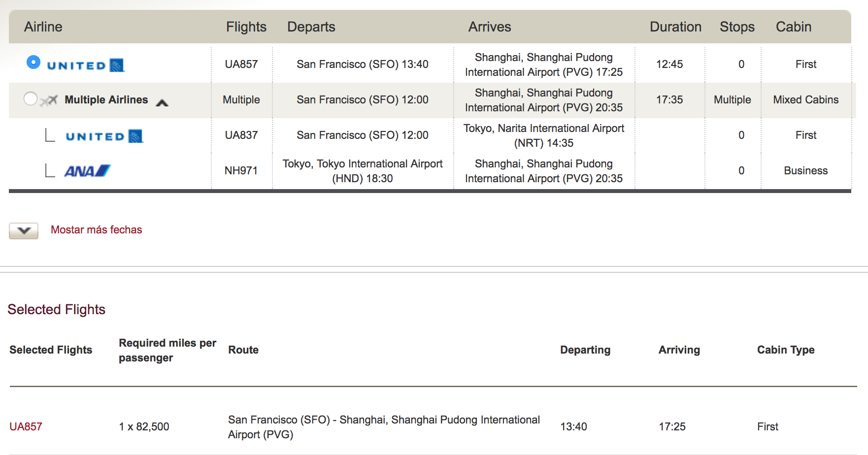Click the Mixed Cabins cell
The width and height of the screenshot is (868, 455).
coord(806,99)
